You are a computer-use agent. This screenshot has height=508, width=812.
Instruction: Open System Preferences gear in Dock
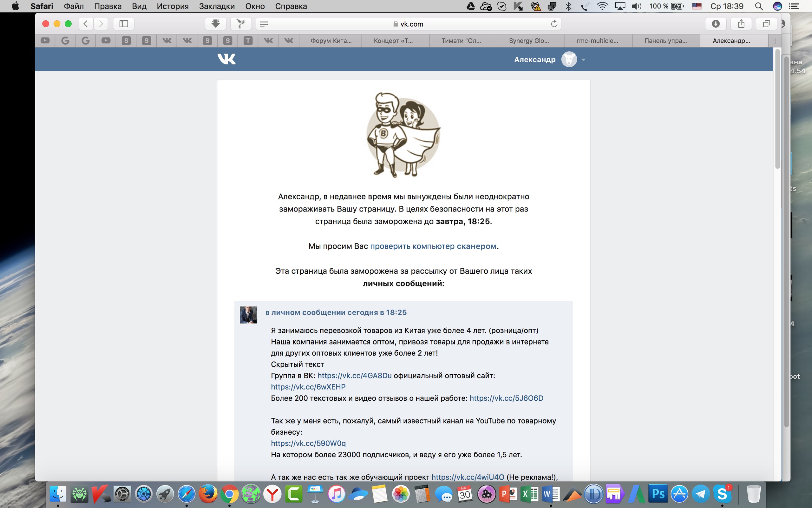[122, 494]
